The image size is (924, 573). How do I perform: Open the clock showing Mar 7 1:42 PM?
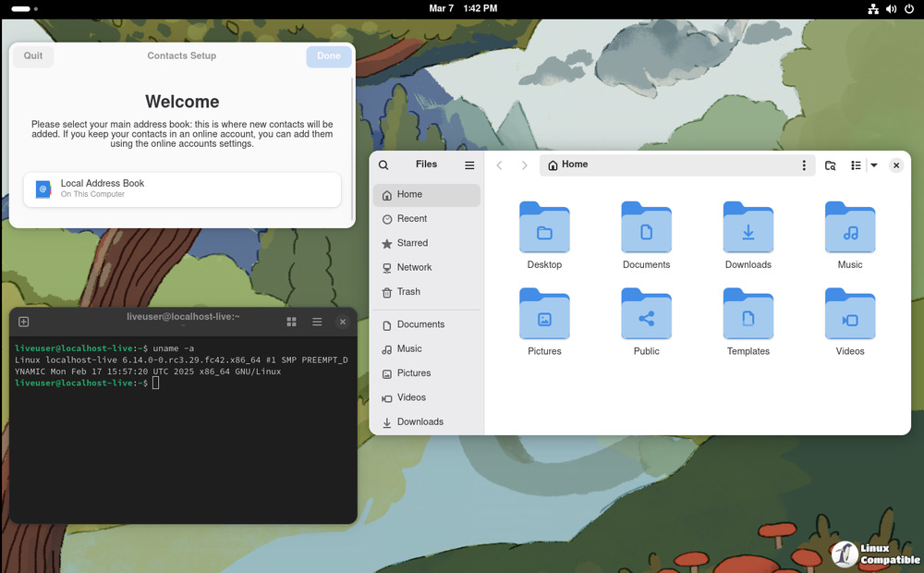click(463, 8)
